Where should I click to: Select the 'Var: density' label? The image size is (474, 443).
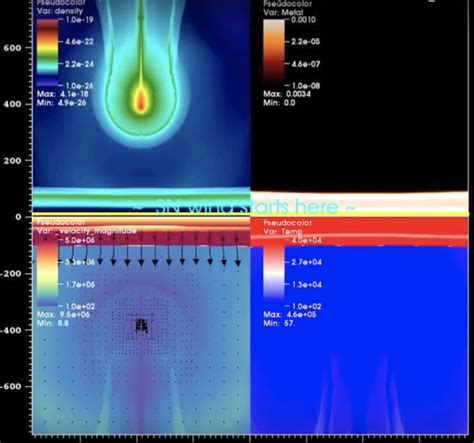coord(60,11)
